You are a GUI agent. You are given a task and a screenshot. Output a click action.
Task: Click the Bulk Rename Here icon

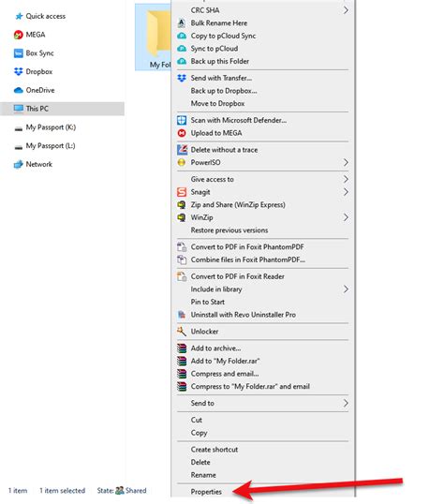182,22
